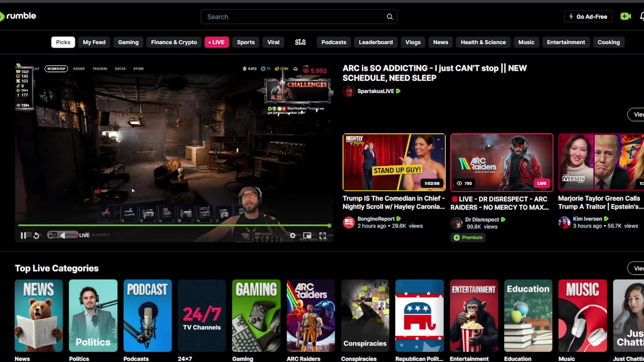Open Republican Politics category tile
644x362 pixels.
pos(419,316)
